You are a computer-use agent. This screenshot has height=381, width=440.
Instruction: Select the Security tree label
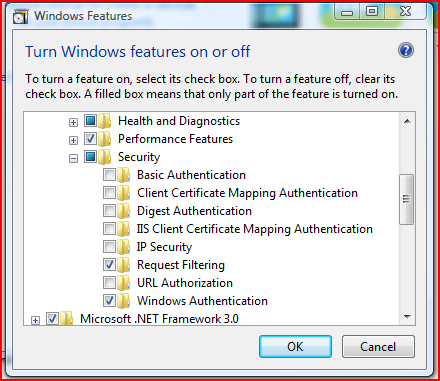[139, 157]
